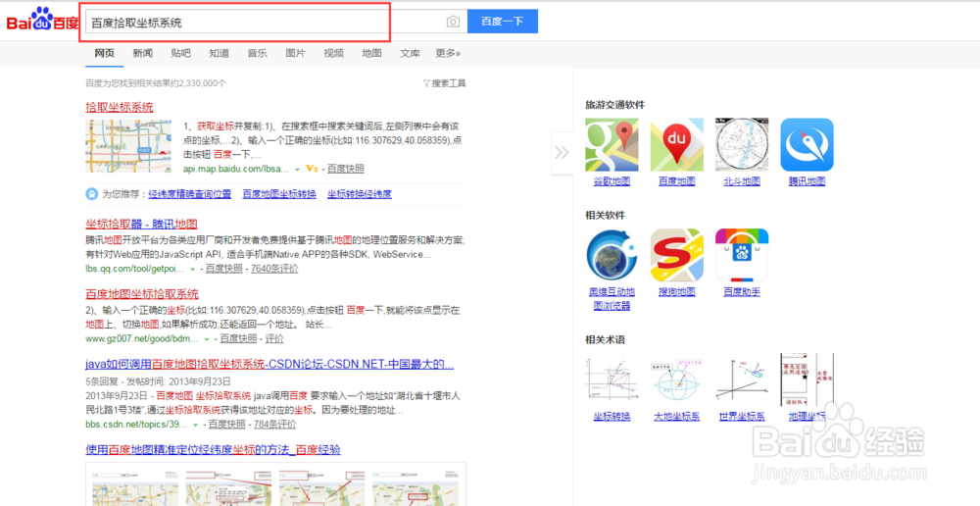The width and height of the screenshot is (980, 506).
Task: Open the 谷歌地图 text link
Action: pos(612,181)
